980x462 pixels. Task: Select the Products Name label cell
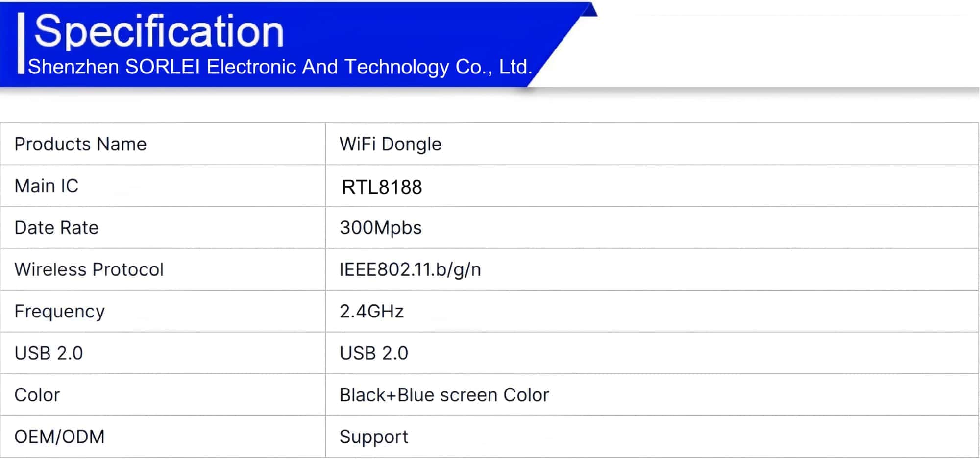point(80,144)
